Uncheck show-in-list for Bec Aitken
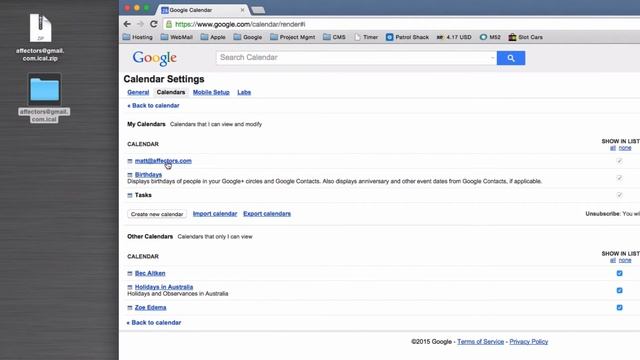Screen dimensions: 640x360 click(619, 273)
